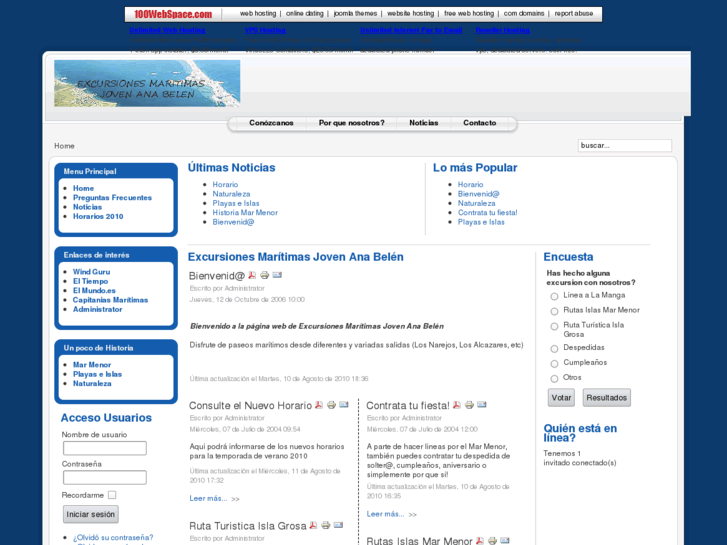Viewport: 727px width, 545px height.
Task: Click Home breadcrumb text
Action: pos(64,146)
